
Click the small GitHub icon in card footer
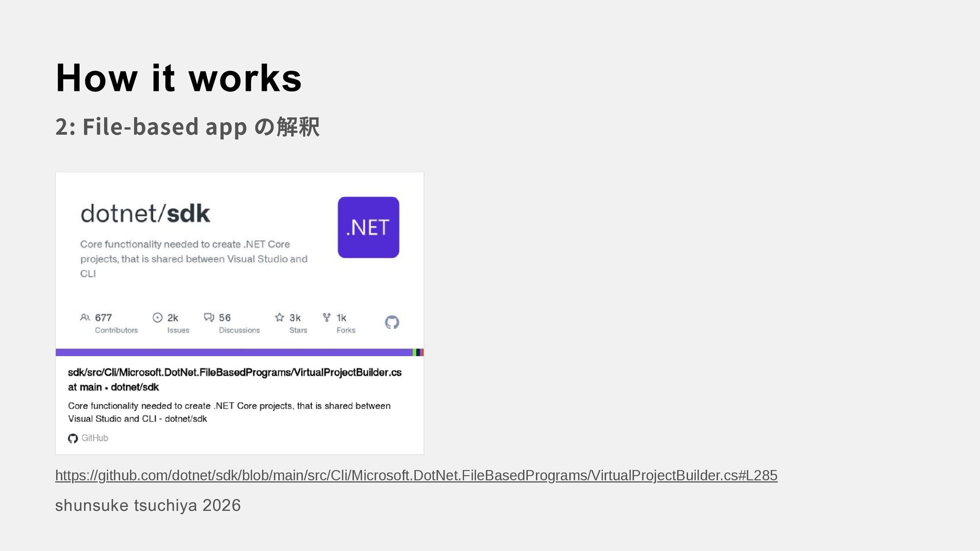73,438
